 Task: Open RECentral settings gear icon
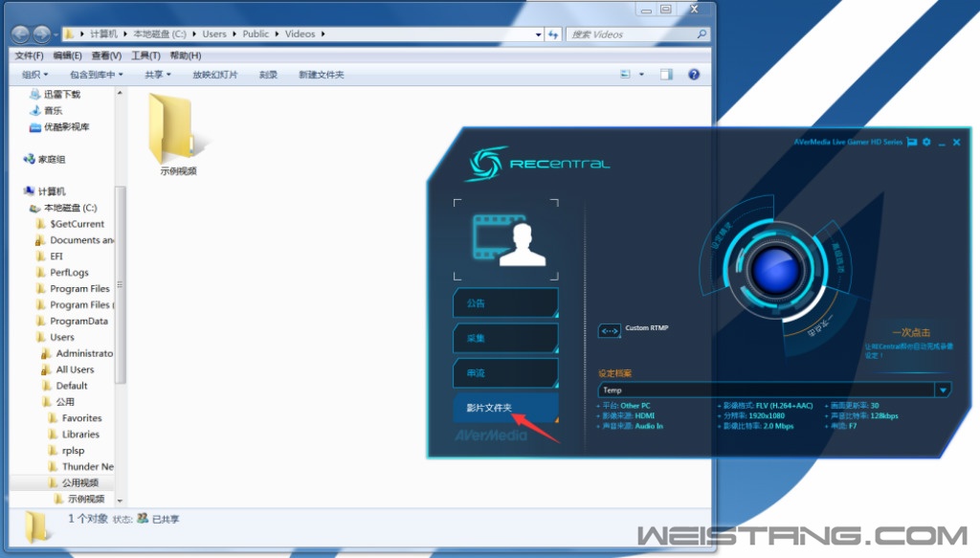(x=926, y=143)
